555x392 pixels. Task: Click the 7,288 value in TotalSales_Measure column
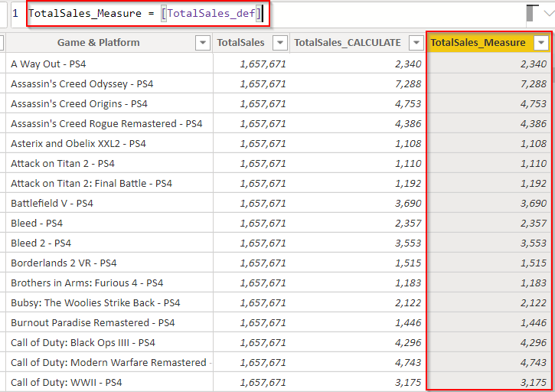click(533, 84)
